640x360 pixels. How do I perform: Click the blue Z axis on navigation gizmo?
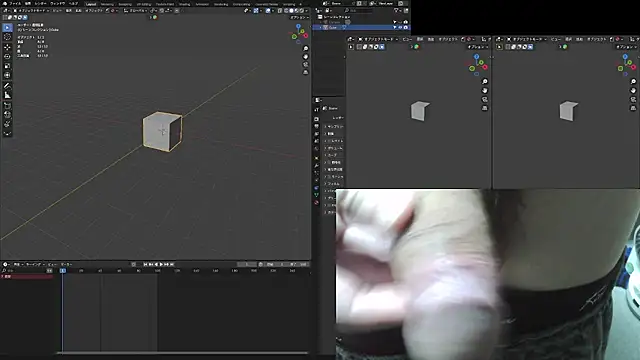pyautogui.click(x=298, y=26)
